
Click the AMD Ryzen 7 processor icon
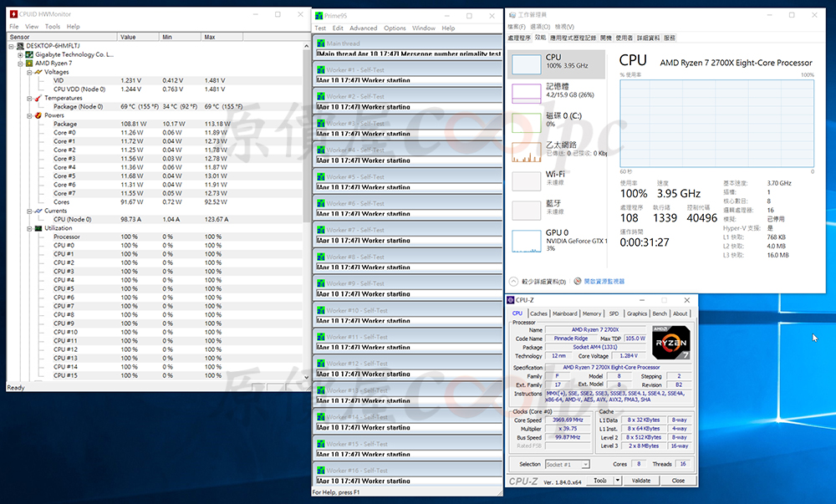[x=29, y=63]
